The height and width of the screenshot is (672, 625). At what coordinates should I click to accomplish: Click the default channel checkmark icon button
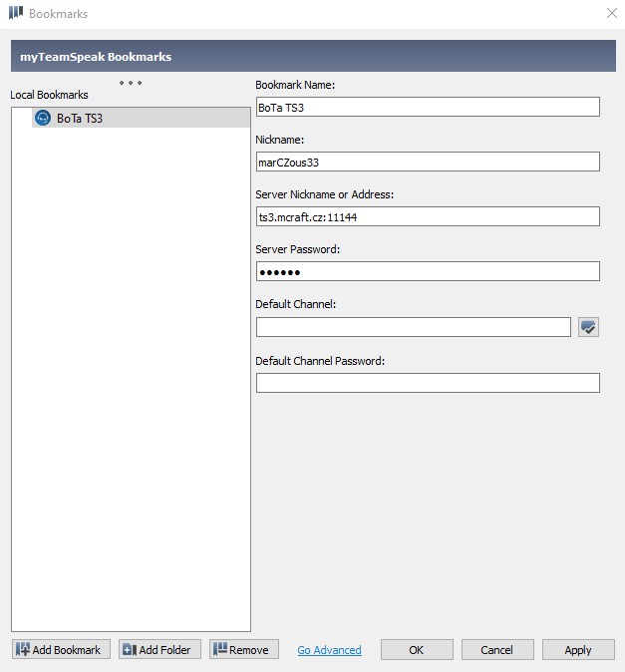coord(588,327)
